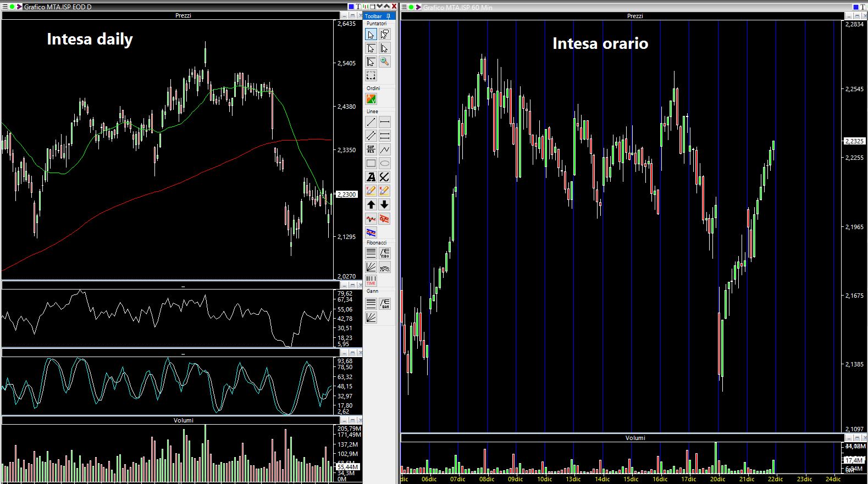The width and height of the screenshot is (868, 484).
Task: Click green status dot of daily chart
Action: click(12, 7)
